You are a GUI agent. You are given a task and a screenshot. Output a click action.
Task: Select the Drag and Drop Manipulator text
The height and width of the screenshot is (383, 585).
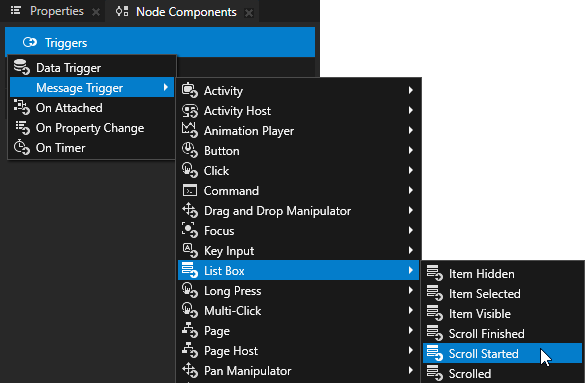pyautogui.click(x=277, y=211)
